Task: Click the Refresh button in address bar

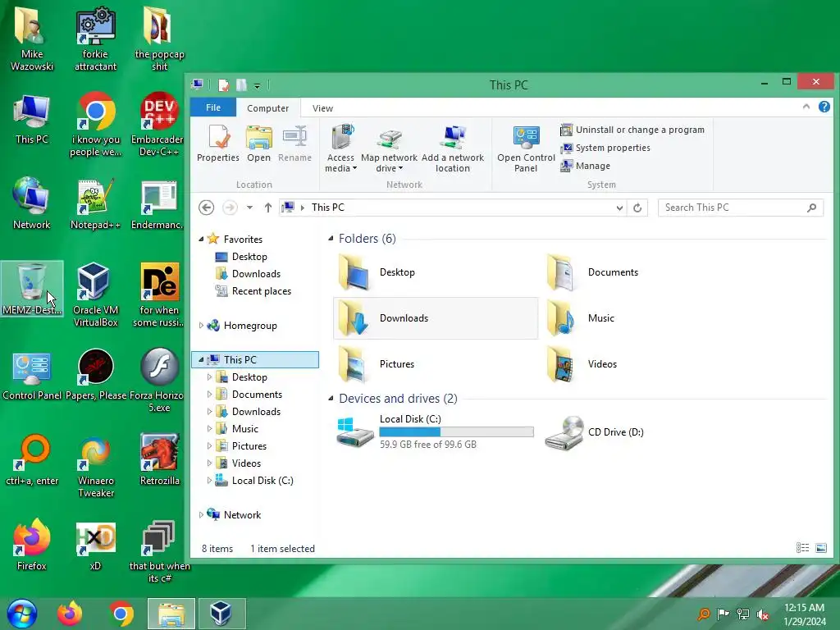Action: pos(637,208)
